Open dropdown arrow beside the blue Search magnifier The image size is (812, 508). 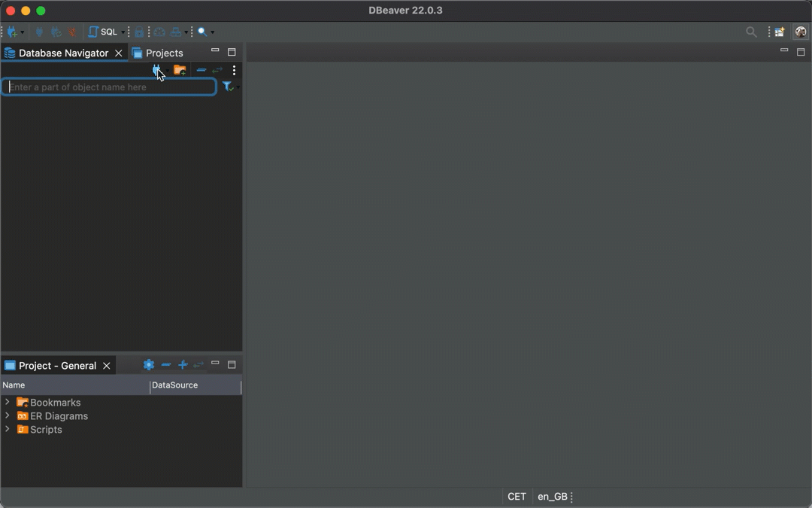(x=212, y=32)
